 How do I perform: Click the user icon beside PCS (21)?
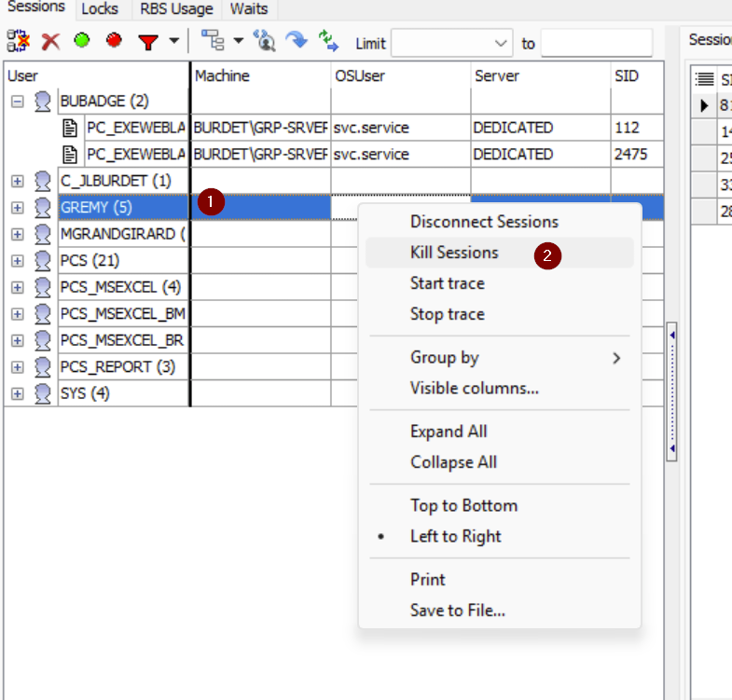(43, 261)
